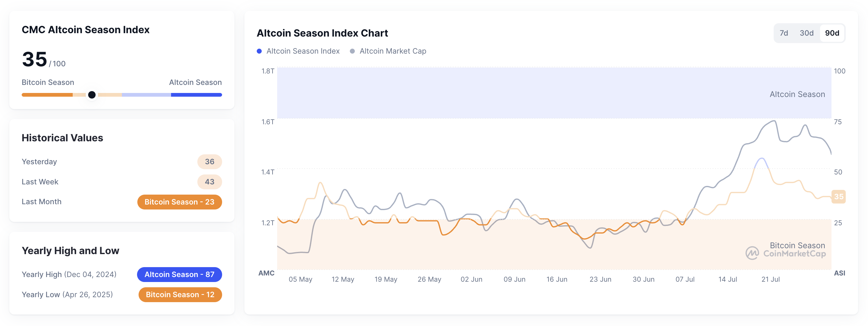This screenshot has width=868, height=326.
Task: Switch chart range to 7d
Action: [784, 33]
